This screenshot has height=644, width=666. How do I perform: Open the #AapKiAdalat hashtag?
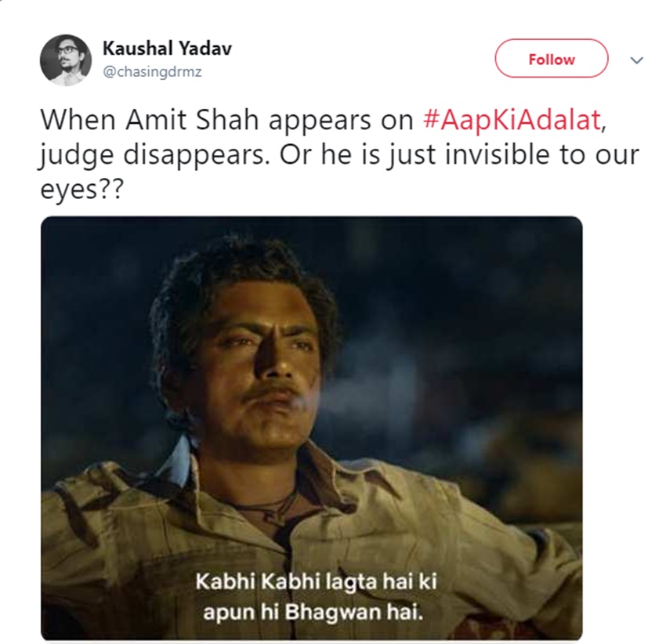(512, 120)
